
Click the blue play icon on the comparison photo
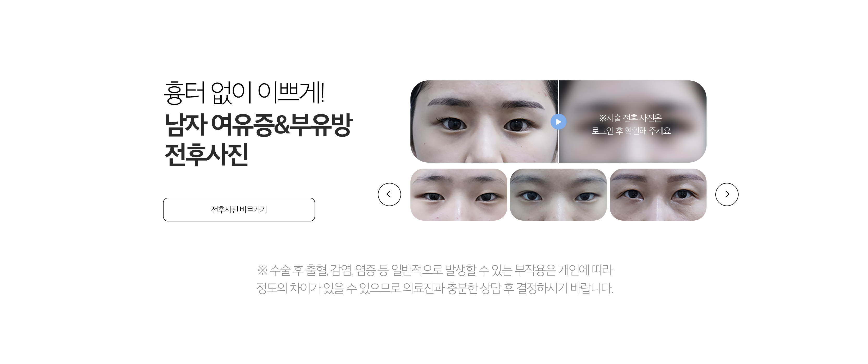pos(558,122)
